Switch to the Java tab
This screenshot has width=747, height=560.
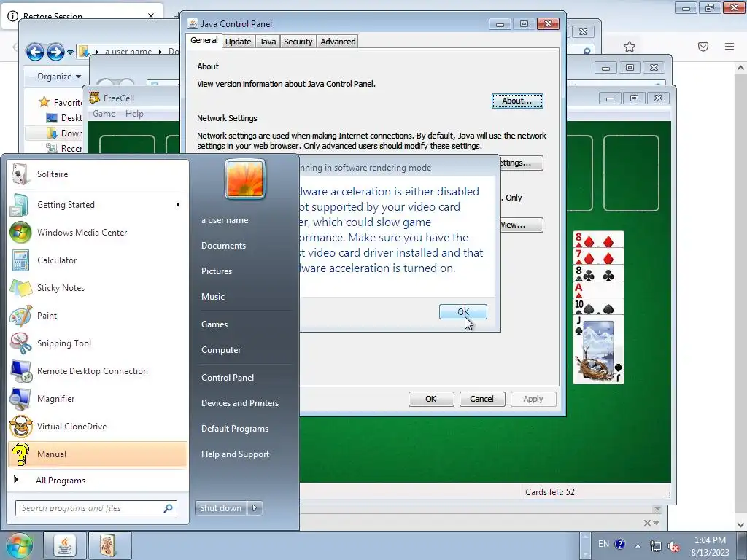coord(268,42)
